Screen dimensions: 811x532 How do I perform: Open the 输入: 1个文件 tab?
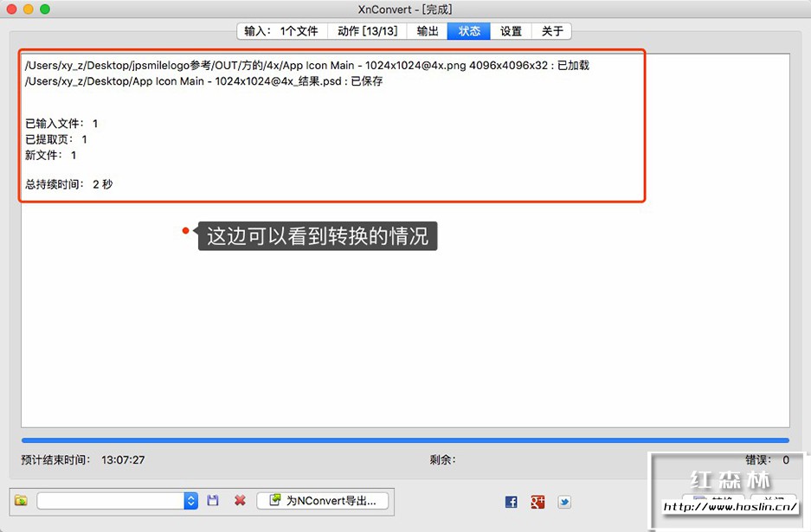tap(282, 31)
